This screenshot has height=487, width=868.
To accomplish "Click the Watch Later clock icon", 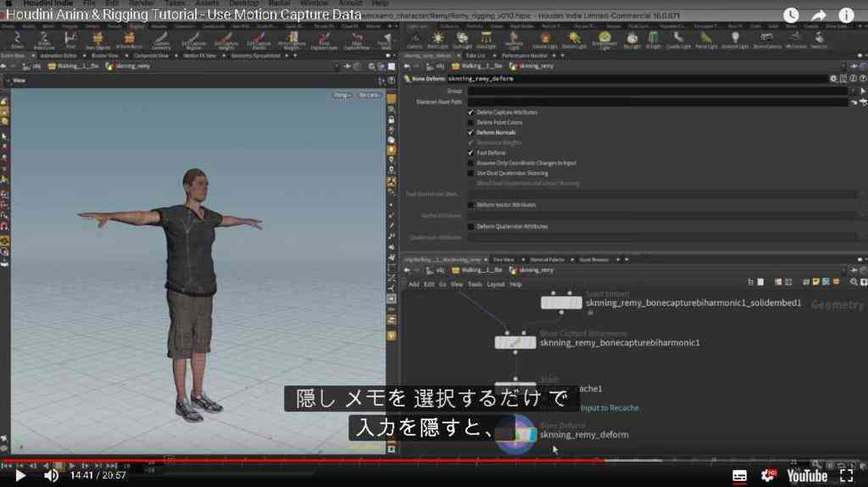I will click(791, 15).
